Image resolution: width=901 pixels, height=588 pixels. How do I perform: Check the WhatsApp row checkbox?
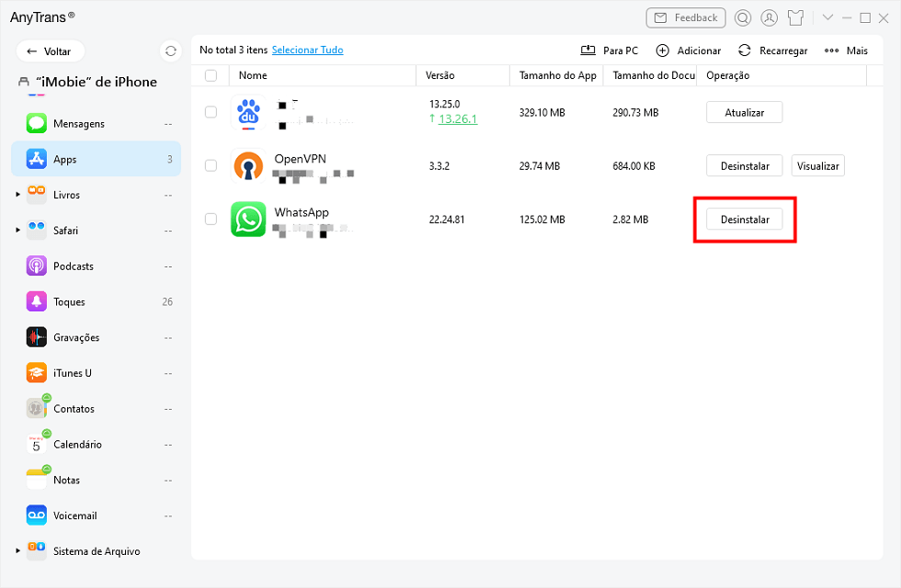[210, 220]
